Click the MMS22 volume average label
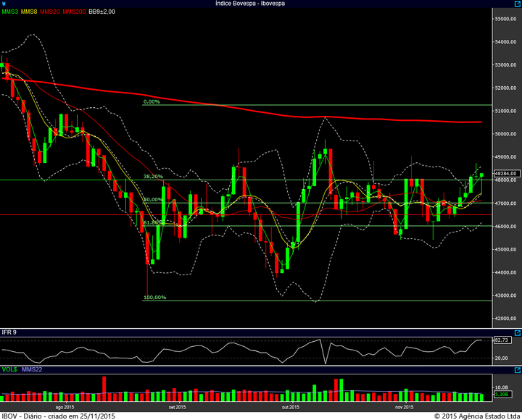522x420 pixels. (32, 369)
